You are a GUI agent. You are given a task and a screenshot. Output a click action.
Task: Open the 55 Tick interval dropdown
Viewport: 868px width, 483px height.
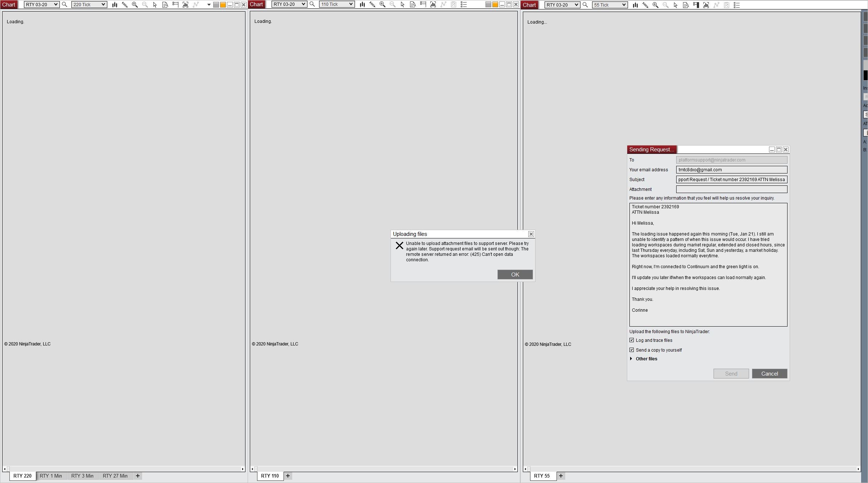pyautogui.click(x=609, y=5)
